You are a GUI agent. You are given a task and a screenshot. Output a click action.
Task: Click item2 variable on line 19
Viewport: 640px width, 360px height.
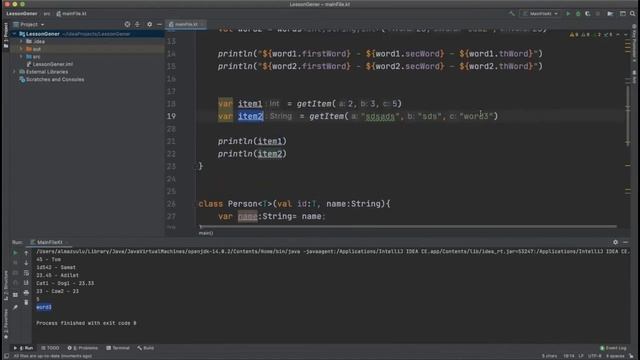250,116
